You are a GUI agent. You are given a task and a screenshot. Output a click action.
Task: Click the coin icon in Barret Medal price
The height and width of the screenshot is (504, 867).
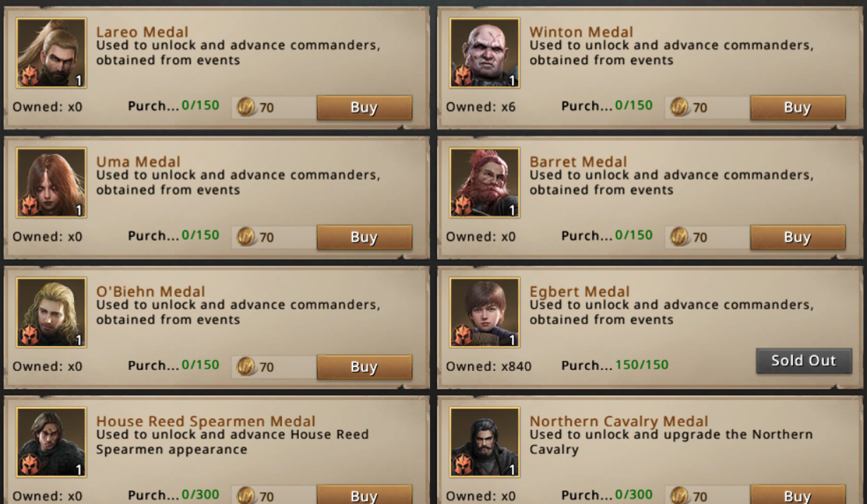(680, 237)
